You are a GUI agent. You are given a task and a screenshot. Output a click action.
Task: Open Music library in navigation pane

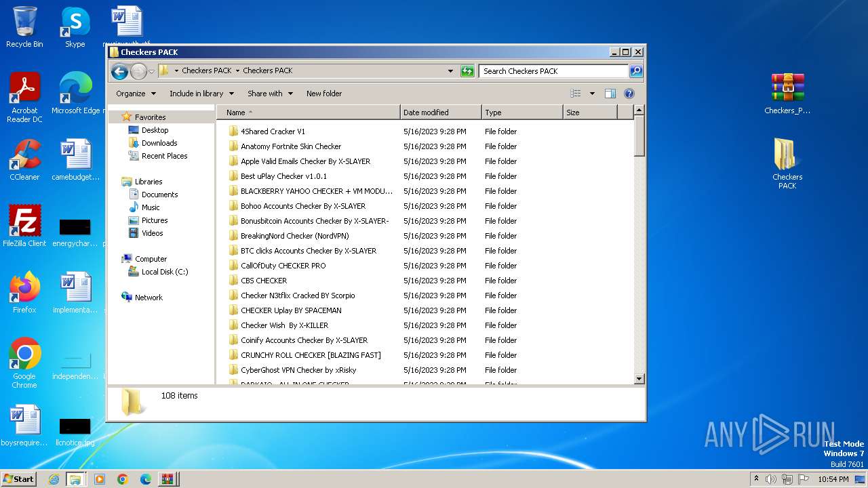[151, 207]
